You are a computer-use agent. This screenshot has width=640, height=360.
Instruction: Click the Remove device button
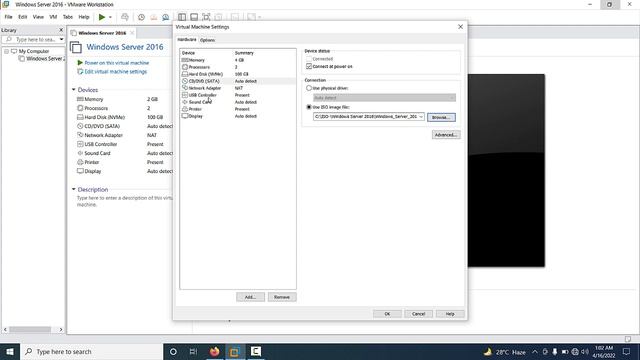point(282,297)
